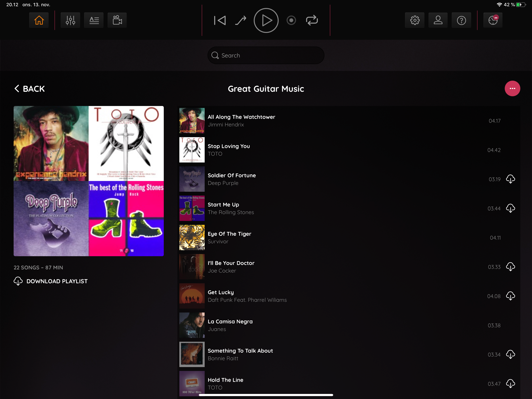Screen dimensions: 532x399
Task: Tap DOWNLOAD PLAYLIST button
Action: pyautogui.click(x=50, y=281)
